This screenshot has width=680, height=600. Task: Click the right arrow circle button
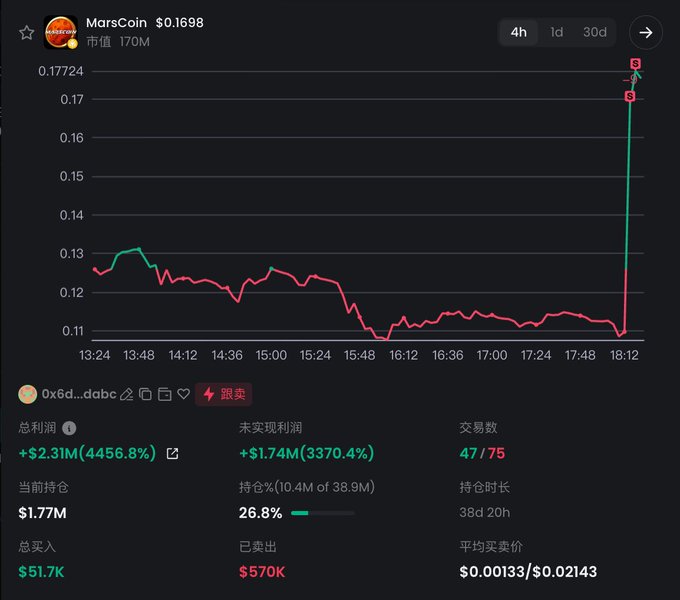646,33
